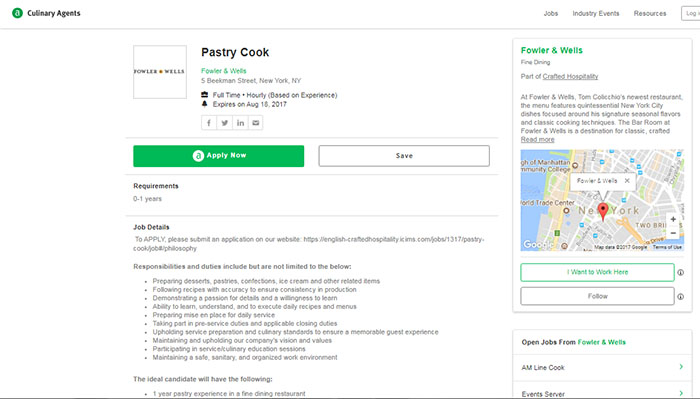Open the Jobs menu item
Image resolution: width=700 pixels, height=399 pixels.
click(x=550, y=13)
